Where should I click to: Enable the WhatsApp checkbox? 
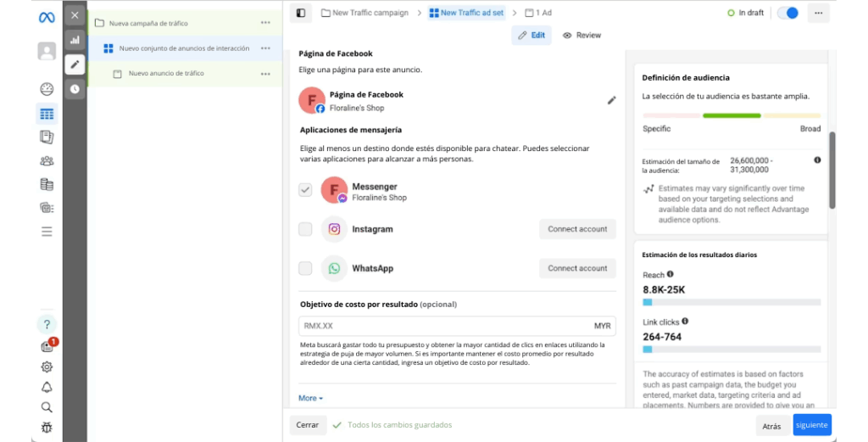coord(305,268)
